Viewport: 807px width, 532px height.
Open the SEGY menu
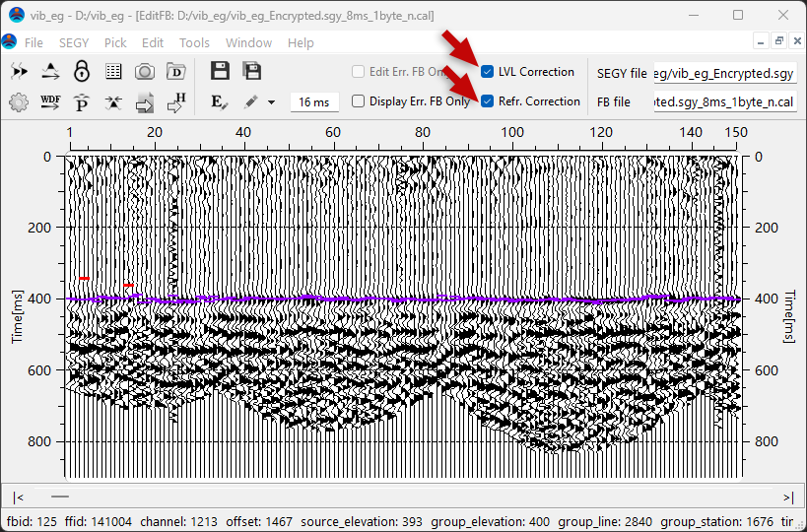pos(73,42)
